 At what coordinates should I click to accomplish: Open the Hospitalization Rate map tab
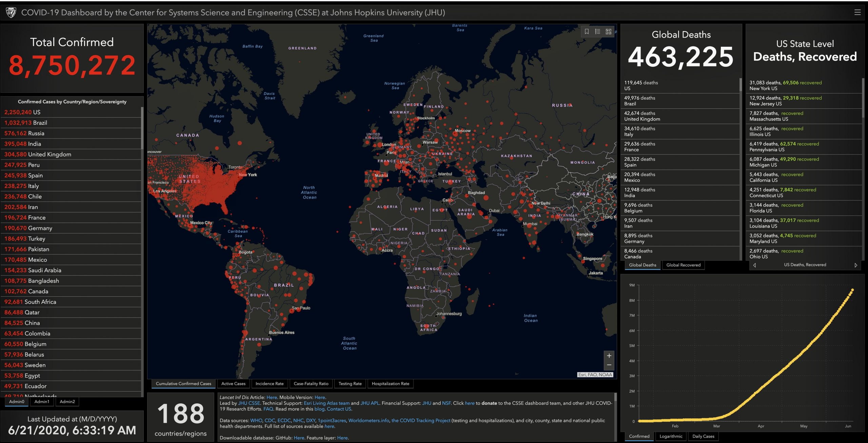390,384
